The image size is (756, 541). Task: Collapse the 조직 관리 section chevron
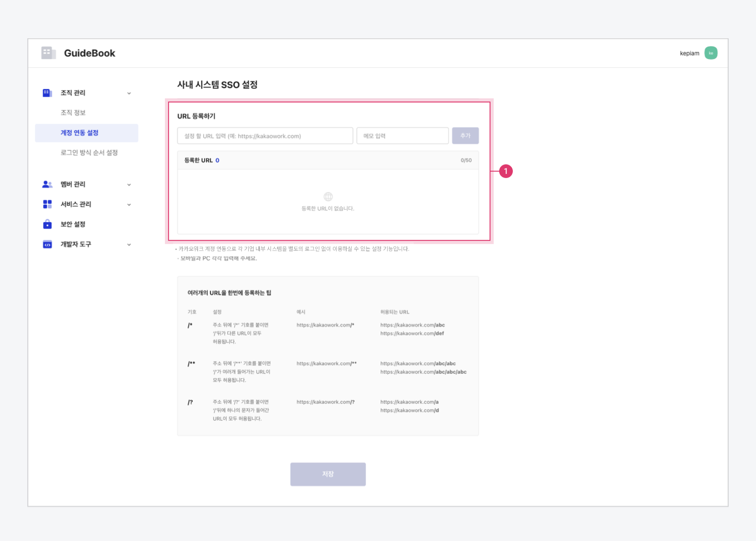coord(129,93)
